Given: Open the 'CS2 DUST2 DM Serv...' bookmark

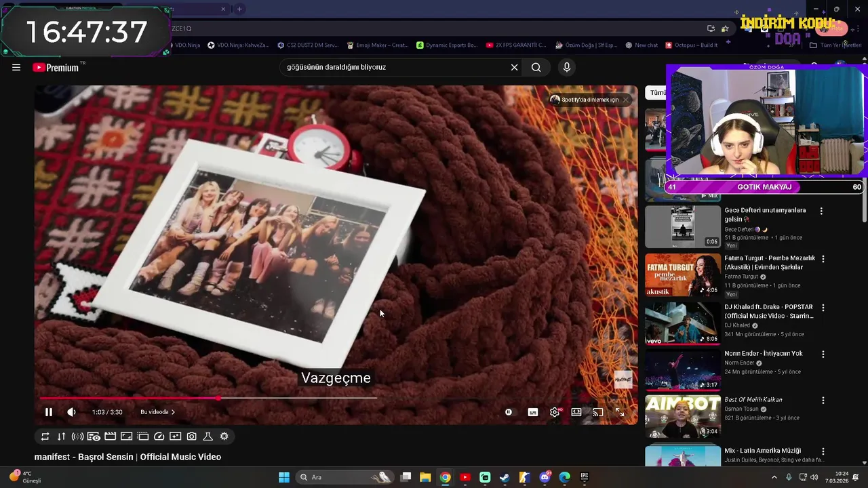Looking at the screenshot, I should 308,45.
